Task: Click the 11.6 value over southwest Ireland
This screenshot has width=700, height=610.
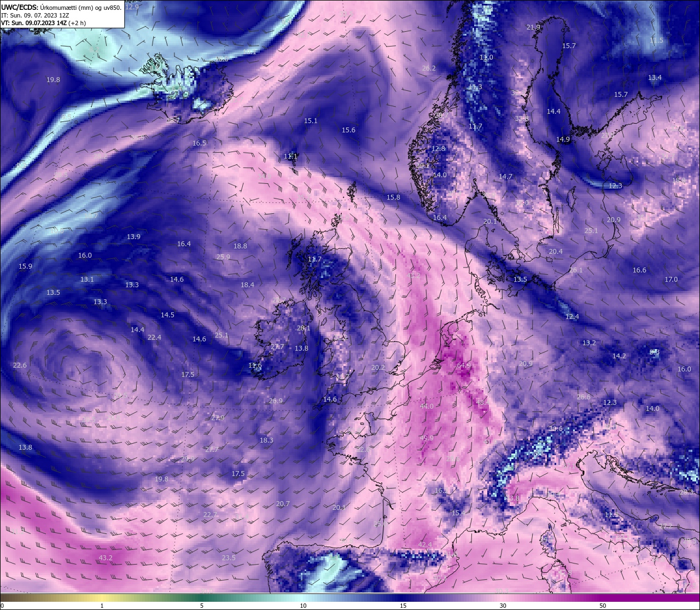Action: tap(255, 365)
